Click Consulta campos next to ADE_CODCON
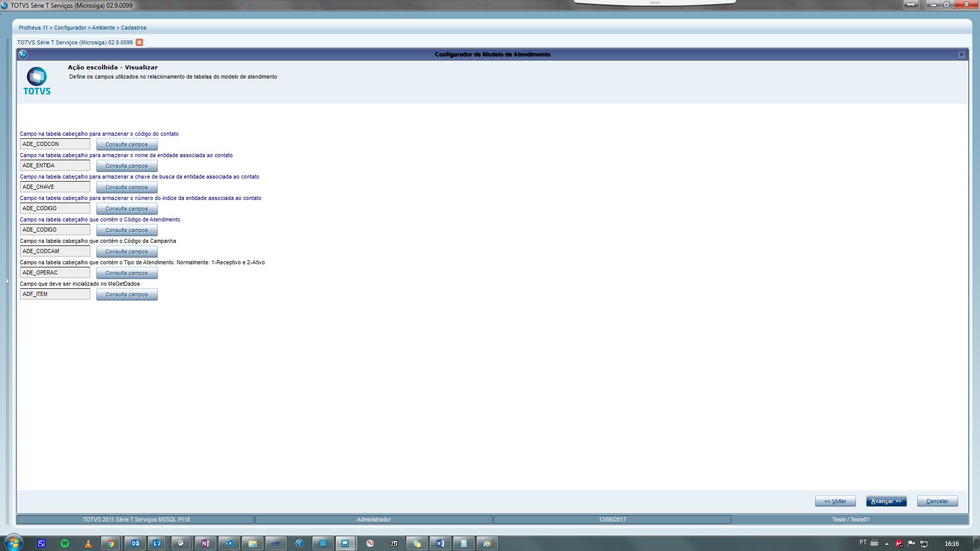Viewport: 980px width, 551px height. click(x=127, y=144)
